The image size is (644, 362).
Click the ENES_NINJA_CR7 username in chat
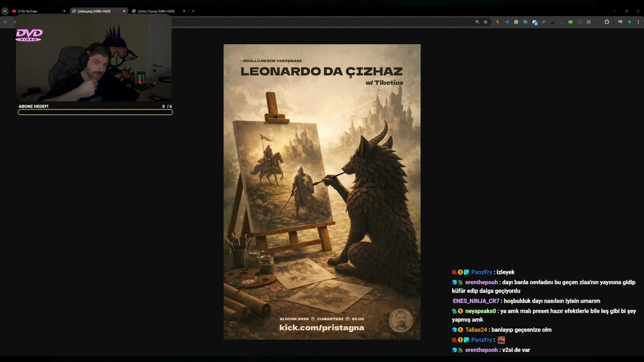[476, 301]
